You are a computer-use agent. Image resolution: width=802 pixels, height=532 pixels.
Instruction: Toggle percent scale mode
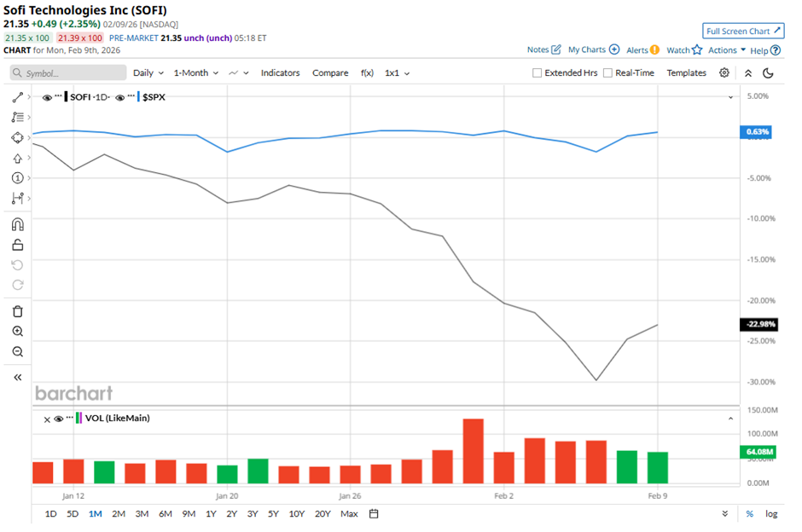(749, 513)
